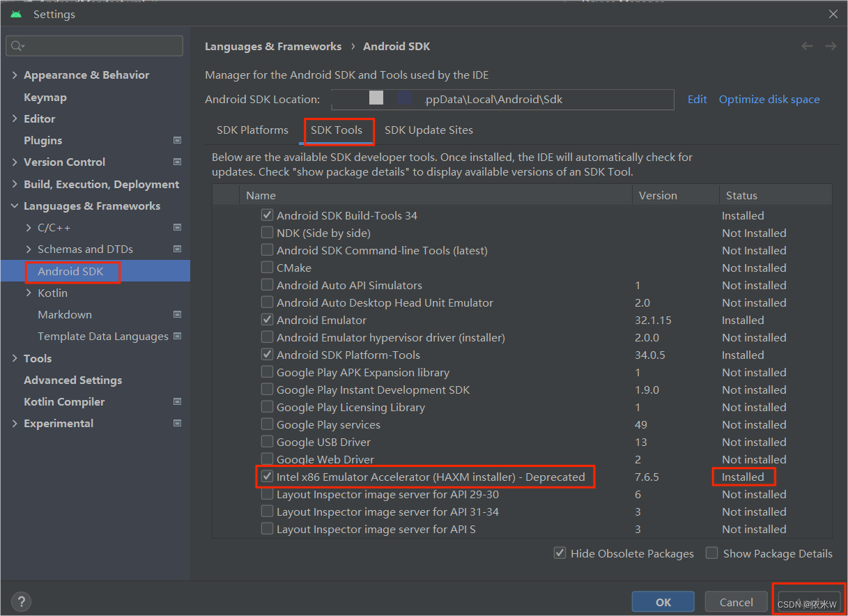Expand the Appearance & Behavior section
The image size is (848, 616).
(14, 75)
